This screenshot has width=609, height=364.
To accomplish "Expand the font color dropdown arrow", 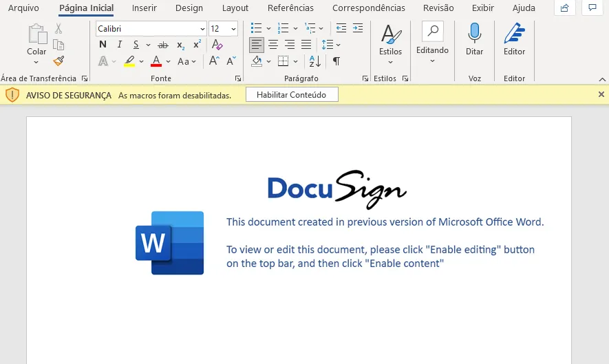I will click(168, 61).
